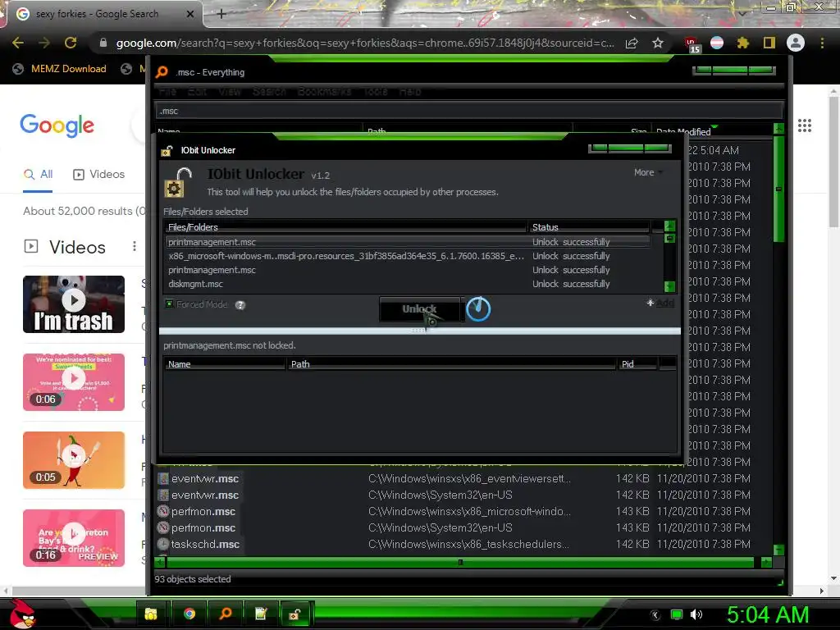840x630 pixels.
Task: Open the Search menu in Everything
Action: (x=269, y=92)
